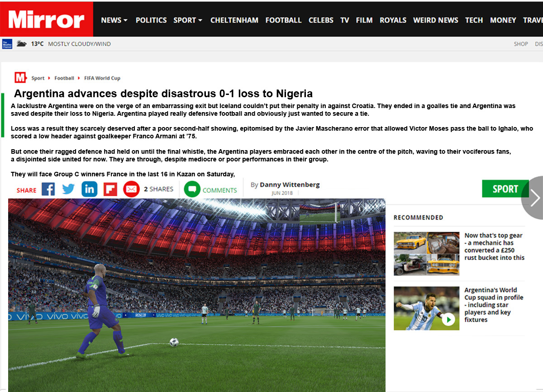Open comments speech bubble icon
This screenshot has width=543, height=392.
pyautogui.click(x=192, y=189)
